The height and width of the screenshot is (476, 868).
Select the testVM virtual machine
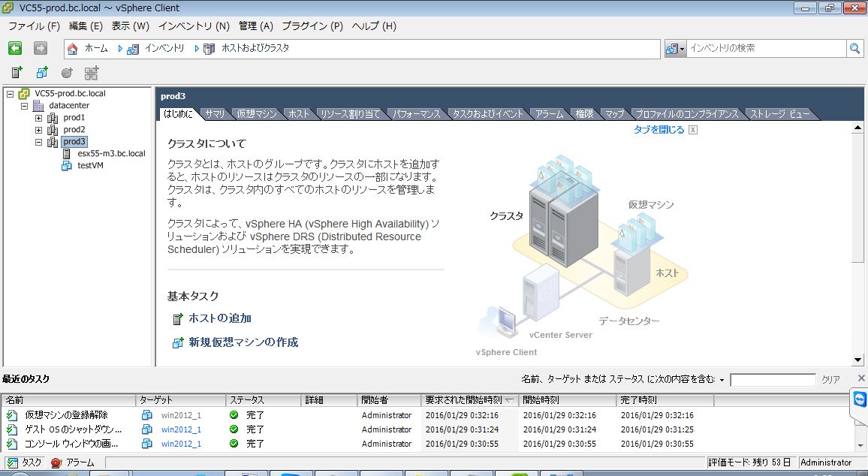coord(90,165)
